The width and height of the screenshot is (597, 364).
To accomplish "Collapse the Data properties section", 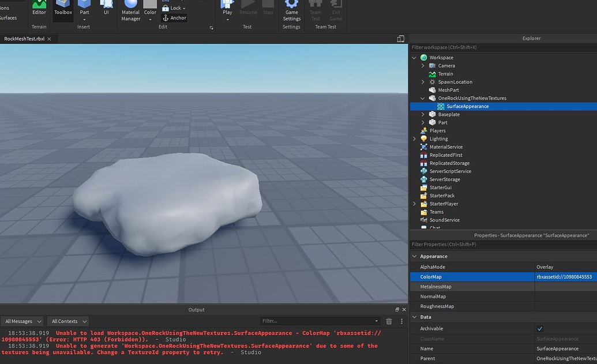I will (414, 317).
